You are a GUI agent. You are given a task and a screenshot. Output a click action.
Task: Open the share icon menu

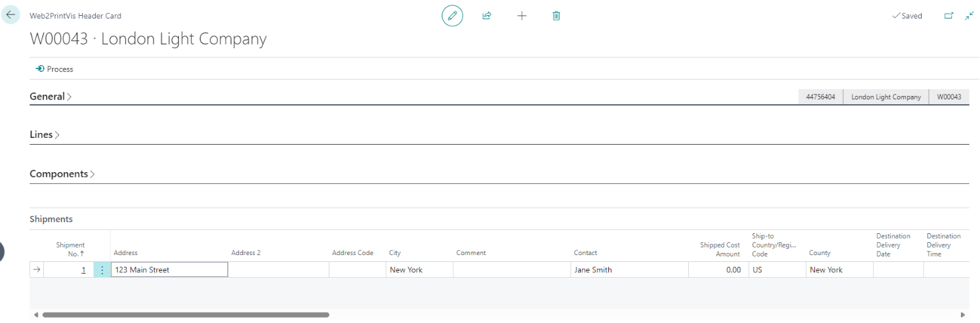(x=487, y=15)
